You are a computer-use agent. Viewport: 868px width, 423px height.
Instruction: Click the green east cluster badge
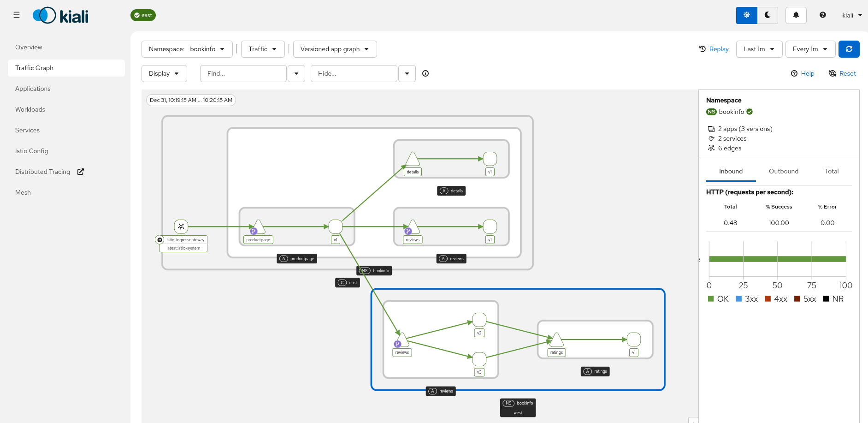pyautogui.click(x=143, y=15)
